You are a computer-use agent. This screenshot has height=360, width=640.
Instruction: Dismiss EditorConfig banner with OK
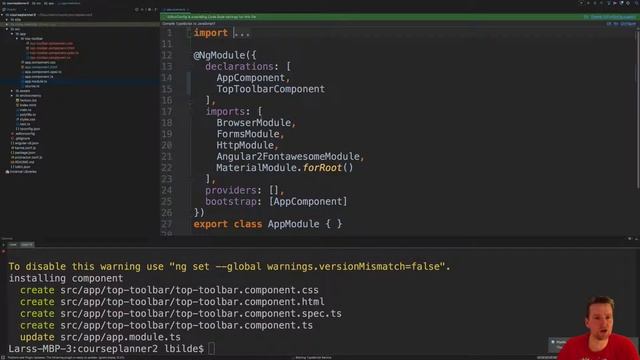click(586, 17)
